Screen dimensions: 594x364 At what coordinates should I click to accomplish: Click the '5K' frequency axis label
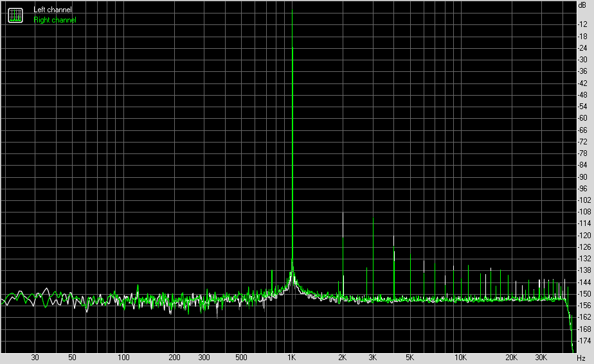tap(410, 358)
